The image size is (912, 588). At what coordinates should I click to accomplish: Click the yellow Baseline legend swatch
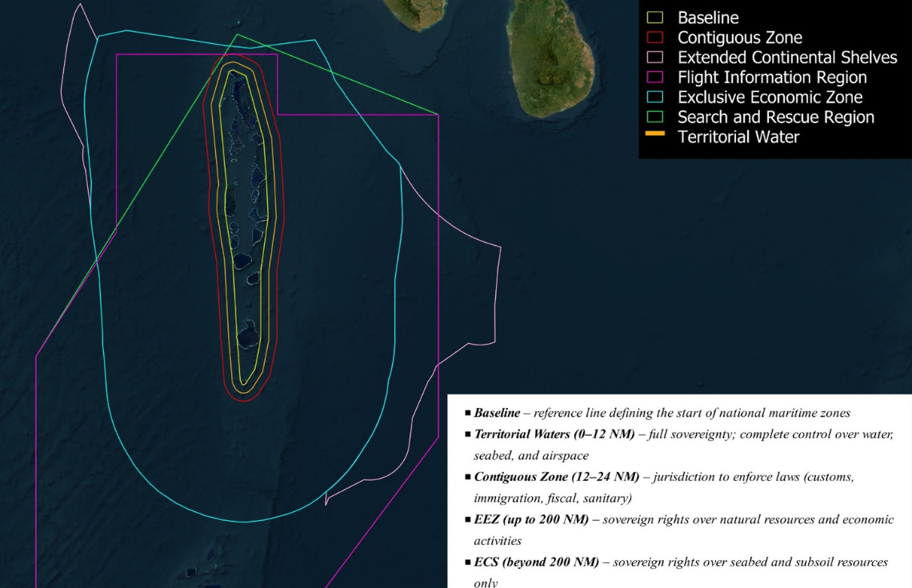point(654,18)
